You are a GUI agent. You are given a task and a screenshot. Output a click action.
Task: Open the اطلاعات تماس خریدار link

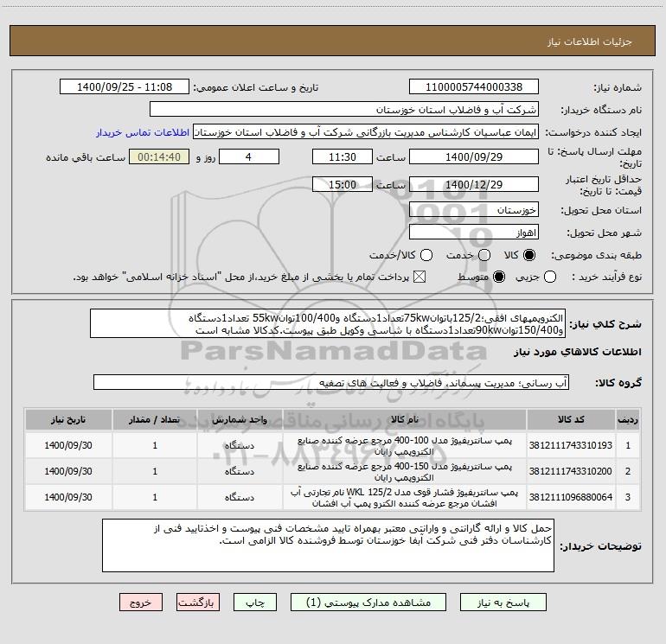143,132
